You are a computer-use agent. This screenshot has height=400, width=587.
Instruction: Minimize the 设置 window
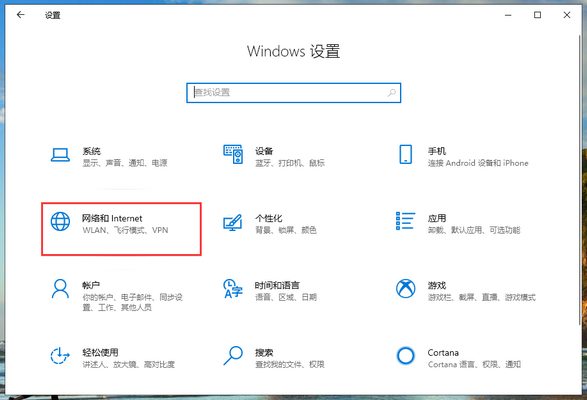[508, 15]
